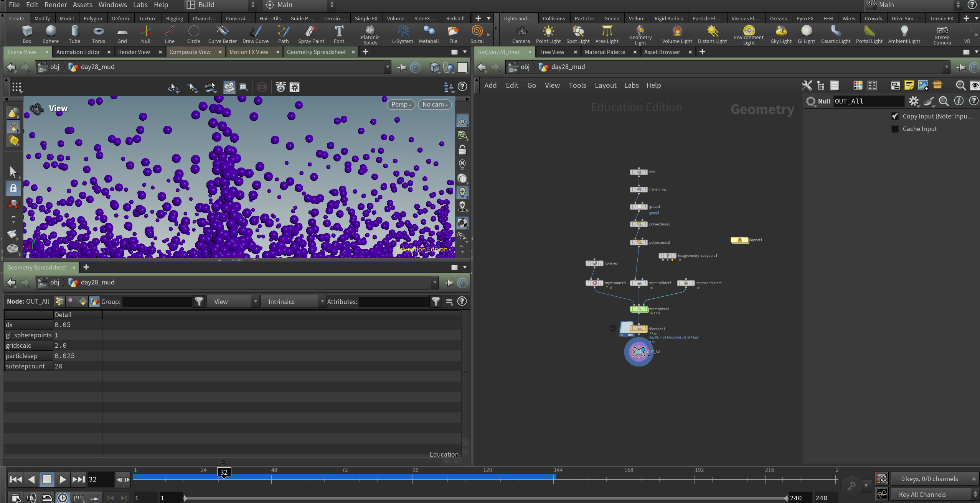Open the parameter pane gear menu

[914, 101]
